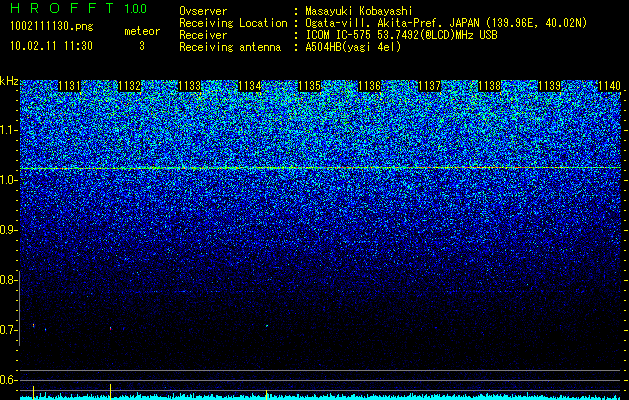Click the 1140 time marker
Image resolution: width=629 pixels, height=400 pixels.
click(x=609, y=86)
